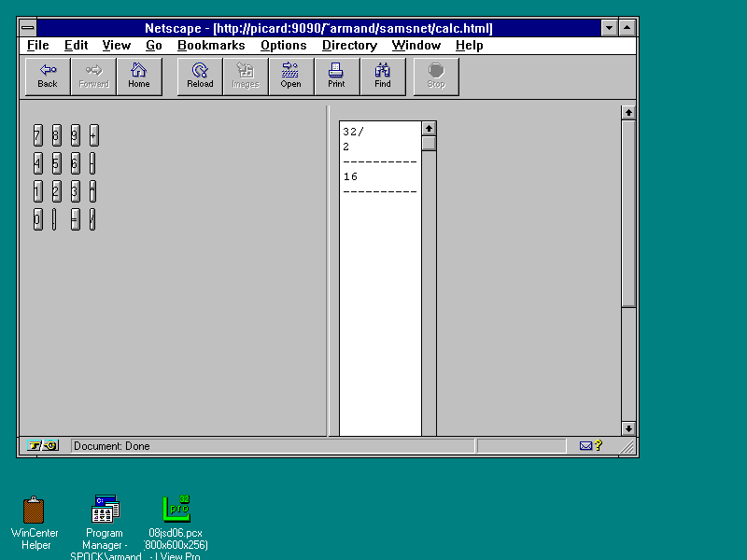Viewport: 747px width, 560px height.
Task: Click calculator key 9
Action: (76, 135)
